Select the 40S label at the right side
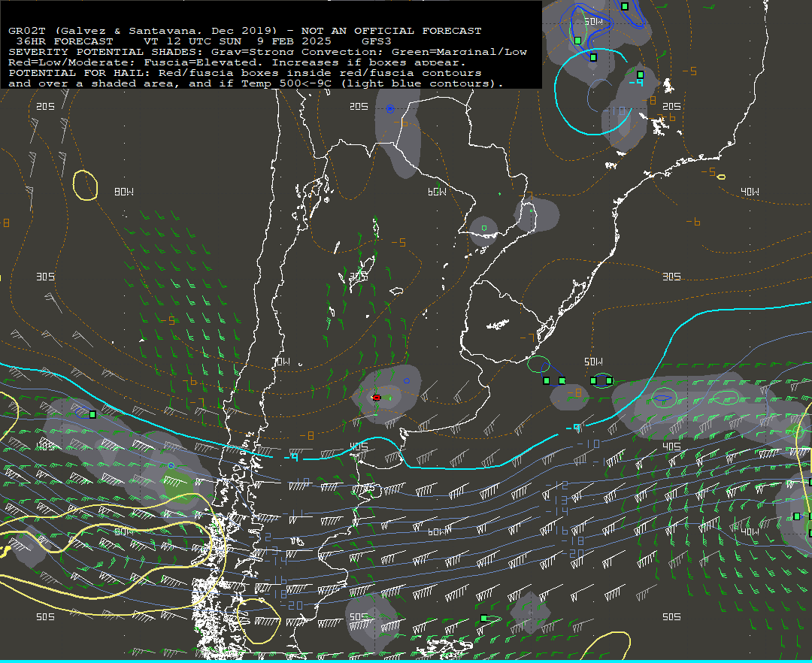 point(671,447)
